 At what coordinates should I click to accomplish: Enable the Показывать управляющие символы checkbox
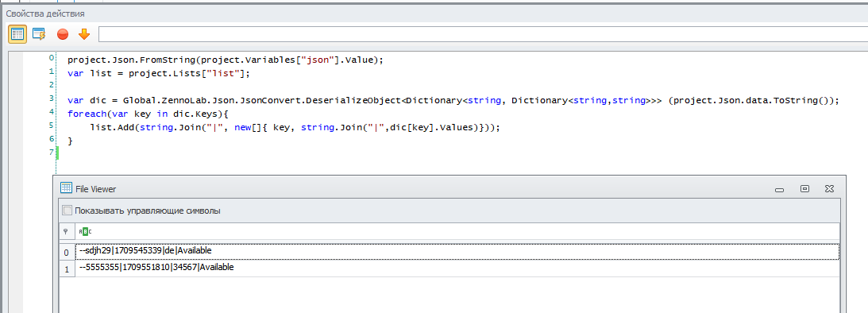67,211
